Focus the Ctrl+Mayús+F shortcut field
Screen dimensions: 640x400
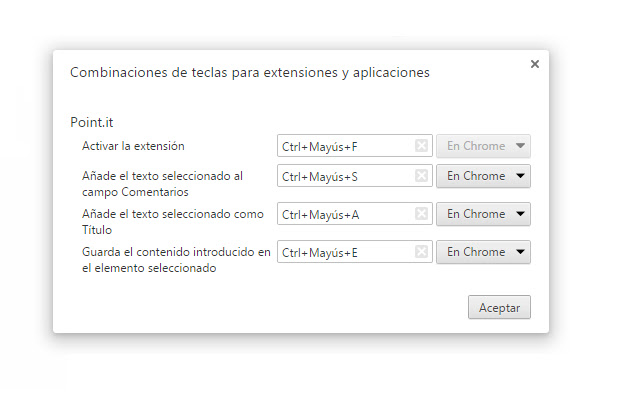coord(345,146)
